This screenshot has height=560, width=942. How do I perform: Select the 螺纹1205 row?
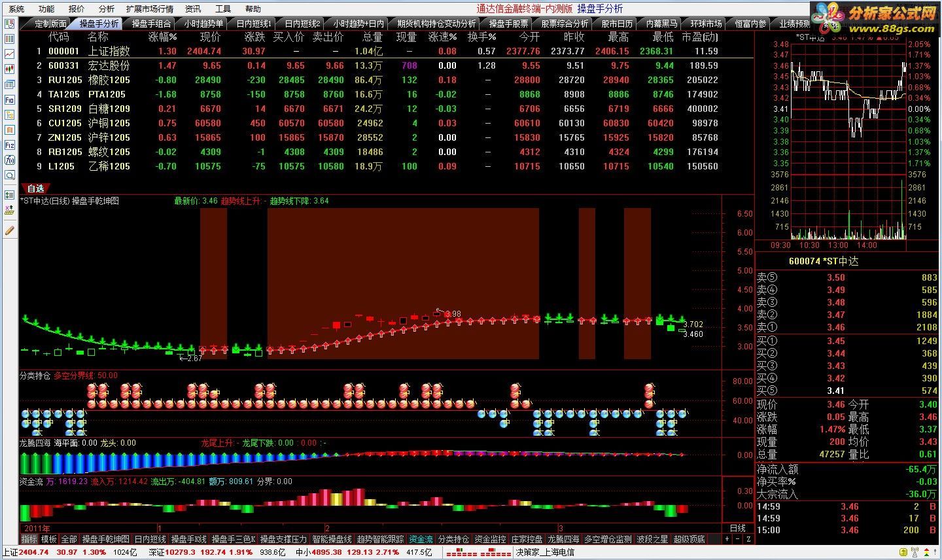(x=386, y=152)
